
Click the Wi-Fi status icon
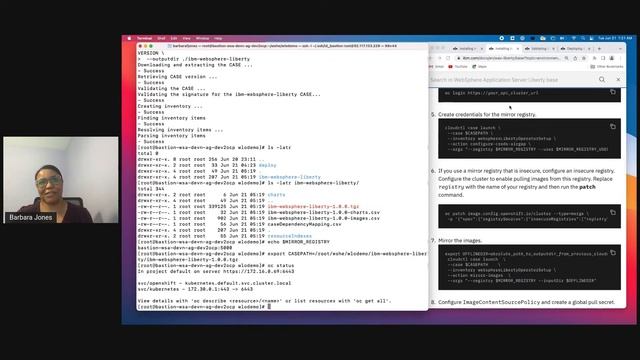(573, 38)
